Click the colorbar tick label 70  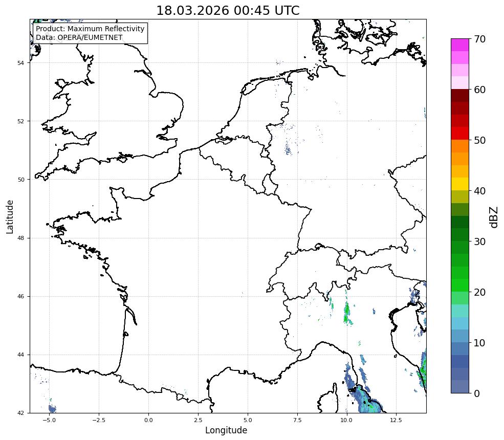(x=479, y=39)
